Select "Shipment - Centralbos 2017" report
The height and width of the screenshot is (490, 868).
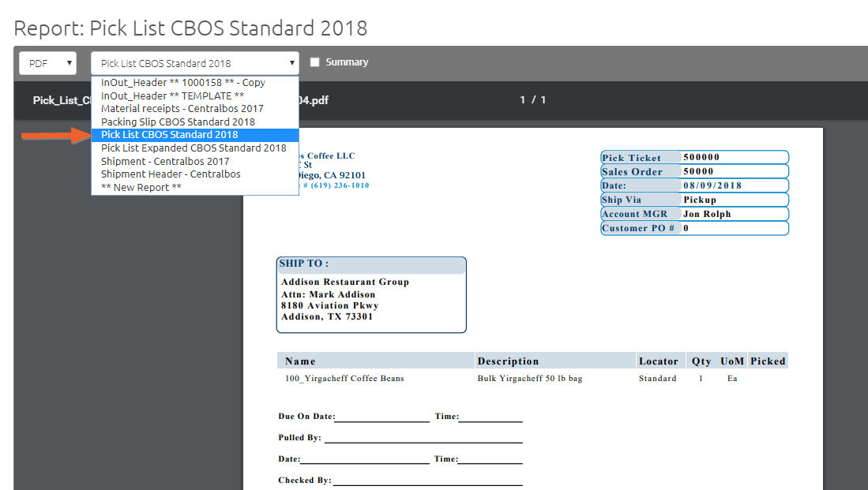(167, 161)
